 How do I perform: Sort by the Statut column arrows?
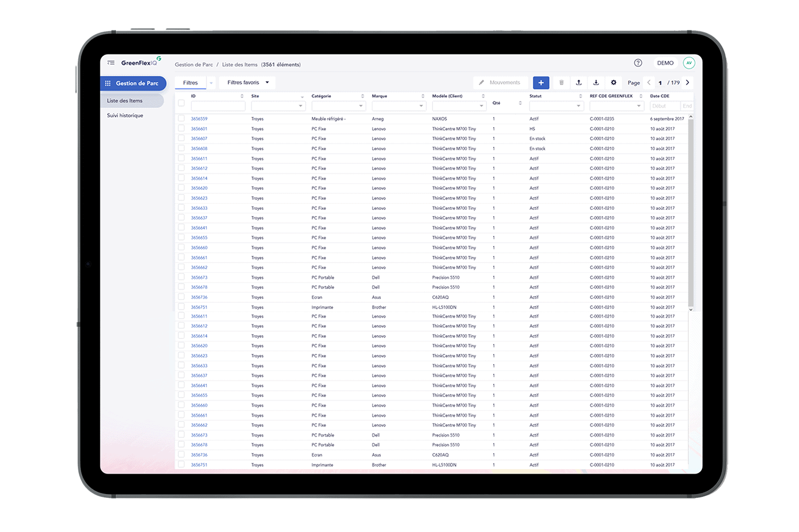581,96
